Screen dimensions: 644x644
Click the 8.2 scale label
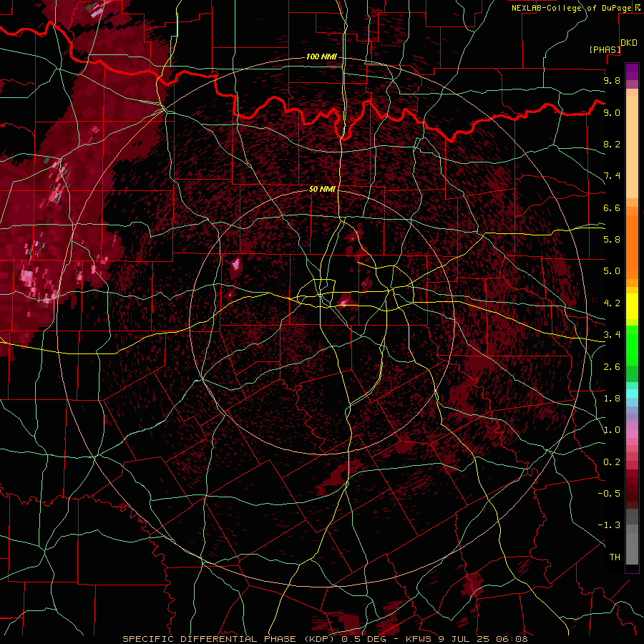[x=612, y=144]
